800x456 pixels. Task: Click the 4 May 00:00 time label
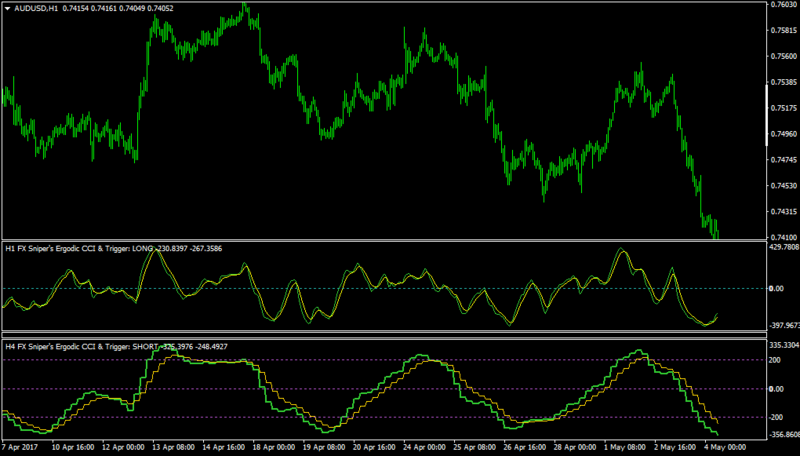725,447
